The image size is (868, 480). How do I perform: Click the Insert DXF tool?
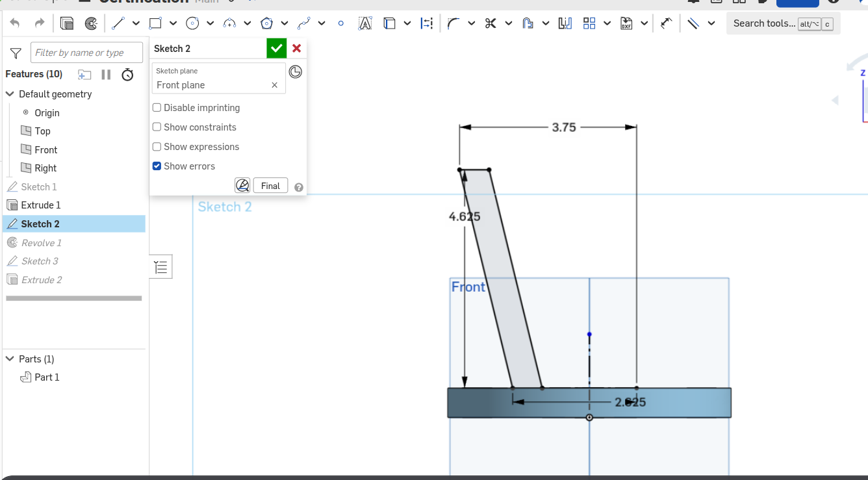(626, 23)
